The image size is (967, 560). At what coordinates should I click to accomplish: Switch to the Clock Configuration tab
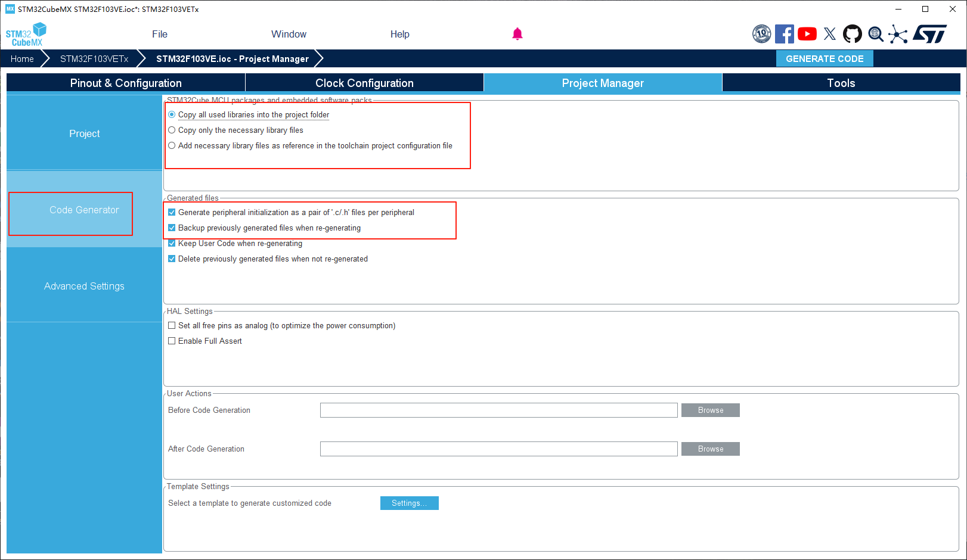[364, 83]
